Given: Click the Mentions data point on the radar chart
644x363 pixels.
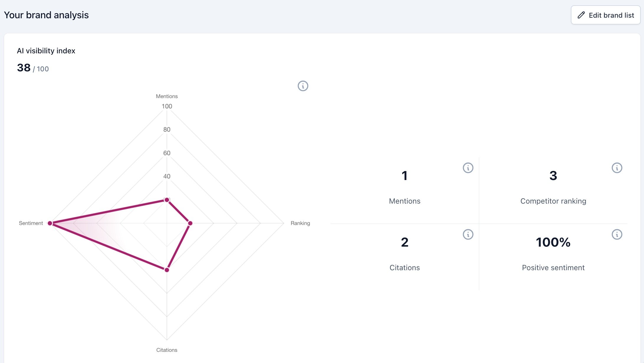Looking at the screenshot, I should pyautogui.click(x=167, y=200).
